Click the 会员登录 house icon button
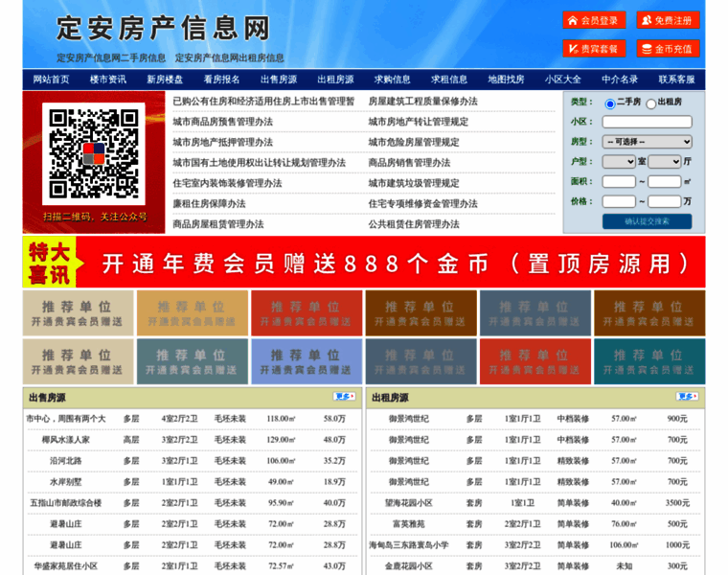The height and width of the screenshot is (575, 728). tap(594, 20)
